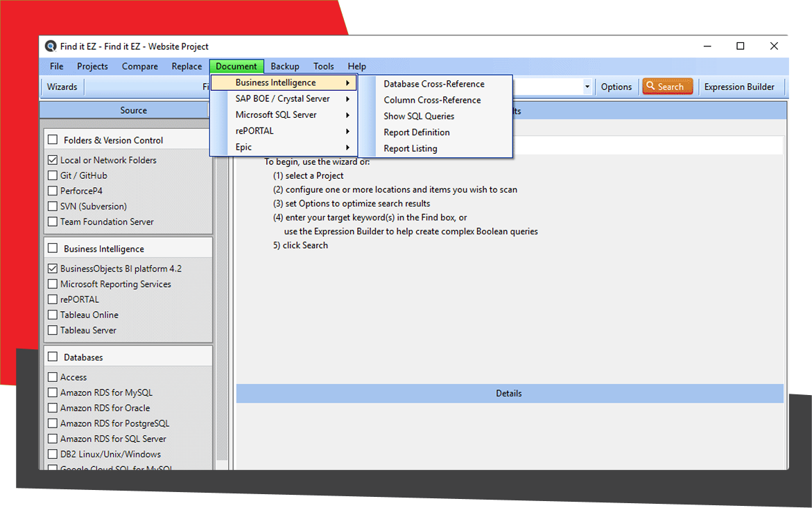Enable Tableau Server checkbox

(53, 330)
